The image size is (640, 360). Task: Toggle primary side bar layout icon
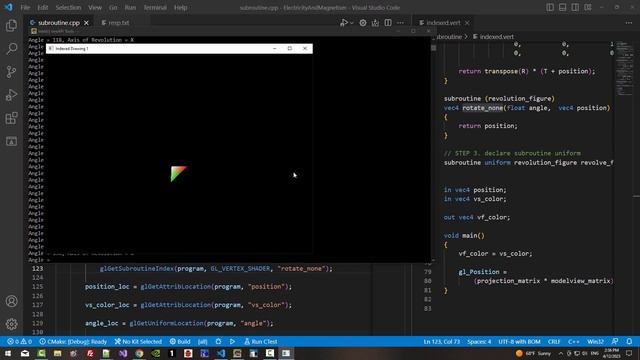click(x=550, y=7)
